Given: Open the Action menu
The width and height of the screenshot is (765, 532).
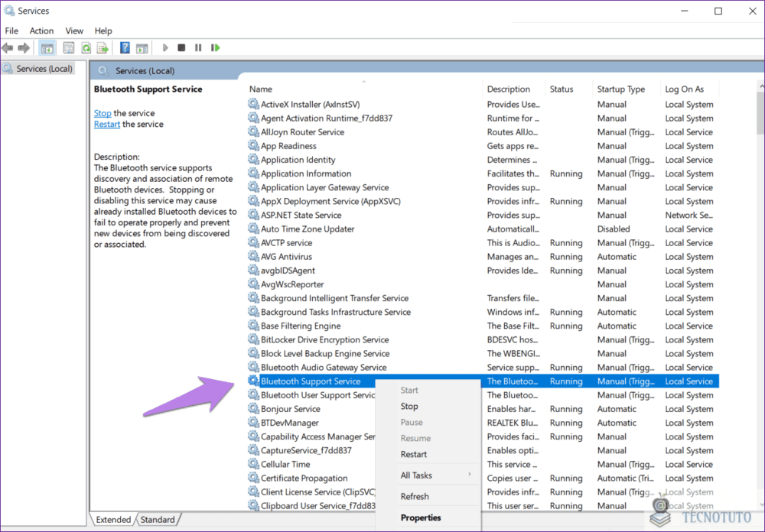Looking at the screenshot, I should 41,31.
